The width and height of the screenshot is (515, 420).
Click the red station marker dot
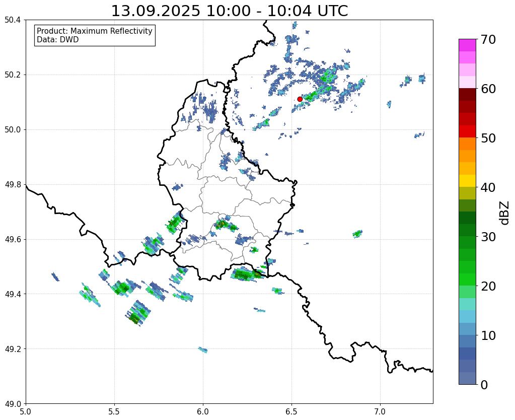coord(300,99)
